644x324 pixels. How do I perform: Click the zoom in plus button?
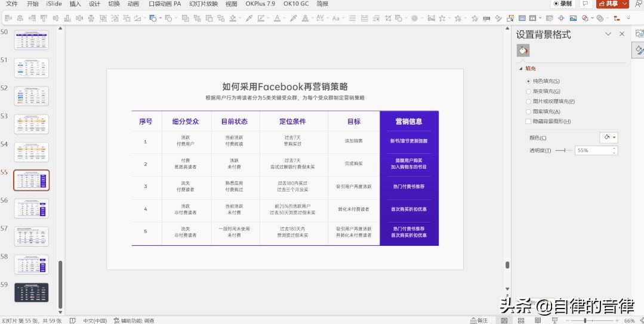point(617,320)
